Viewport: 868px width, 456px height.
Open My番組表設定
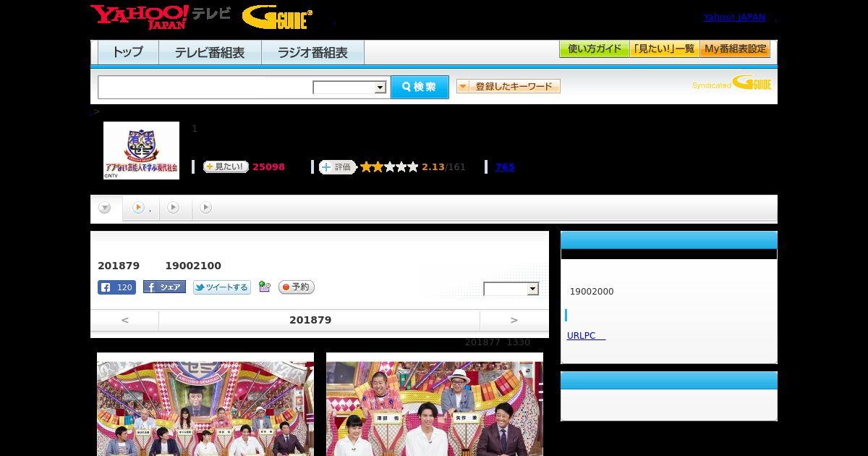(x=735, y=49)
